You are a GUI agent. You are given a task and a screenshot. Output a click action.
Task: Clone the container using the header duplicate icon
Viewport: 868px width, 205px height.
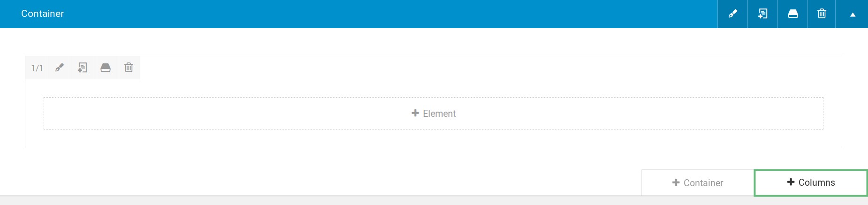[762, 14]
